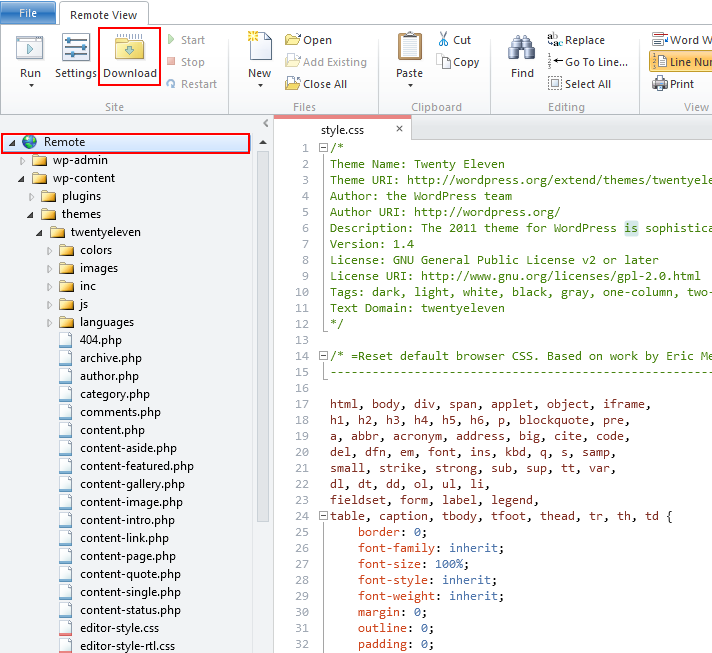Expand the js folder

pyautogui.click(x=49, y=305)
